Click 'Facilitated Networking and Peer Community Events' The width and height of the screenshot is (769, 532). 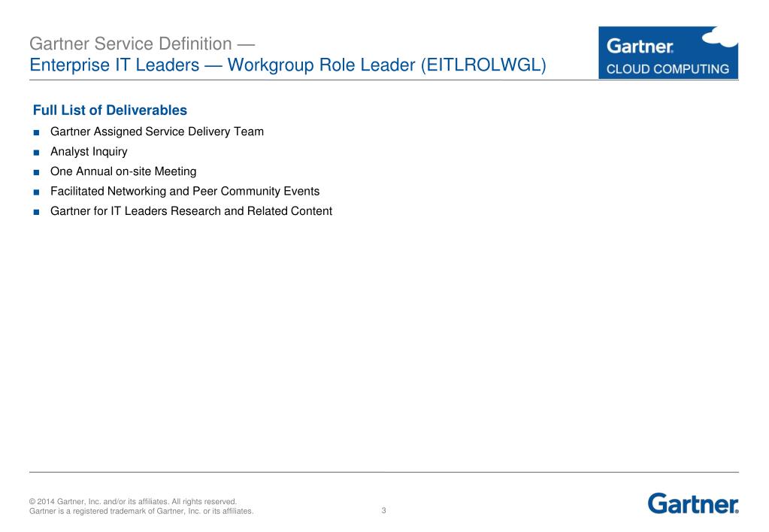coord(185,191)
